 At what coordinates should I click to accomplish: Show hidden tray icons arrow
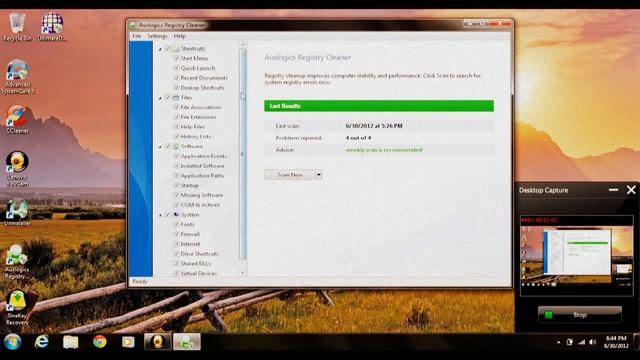coord(558,342)
